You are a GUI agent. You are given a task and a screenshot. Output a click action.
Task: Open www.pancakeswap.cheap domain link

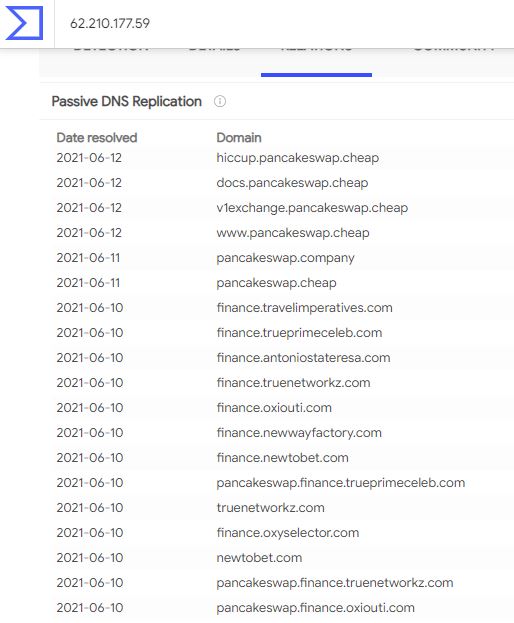point(293,233)
